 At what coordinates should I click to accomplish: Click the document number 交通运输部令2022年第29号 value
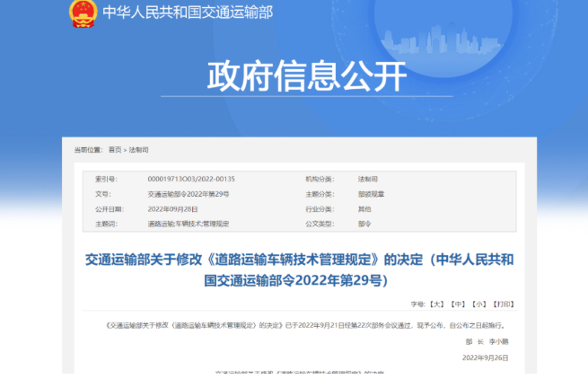188,193
